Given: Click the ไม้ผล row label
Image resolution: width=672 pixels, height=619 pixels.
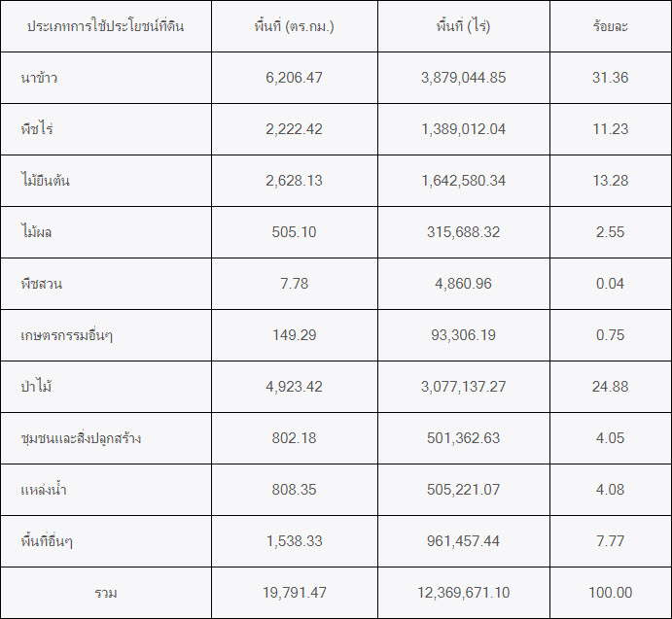Looking at the screenshot, I should click(36, 232).
